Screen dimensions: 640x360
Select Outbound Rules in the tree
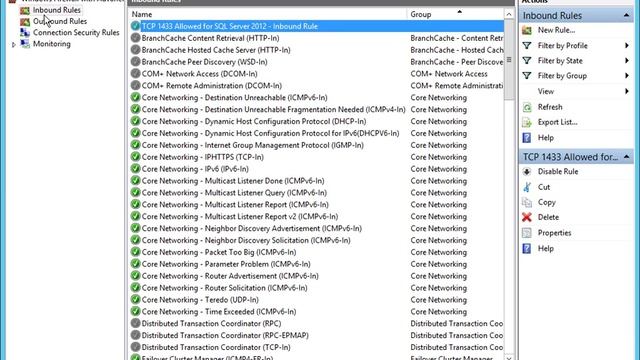click(x=60, y=21)
